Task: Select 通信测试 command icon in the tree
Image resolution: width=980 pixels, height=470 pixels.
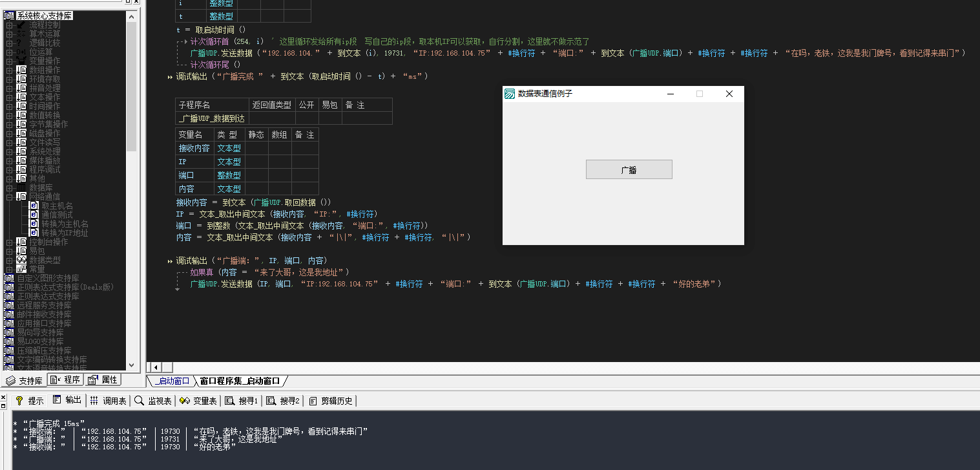Action: (34, 215)
